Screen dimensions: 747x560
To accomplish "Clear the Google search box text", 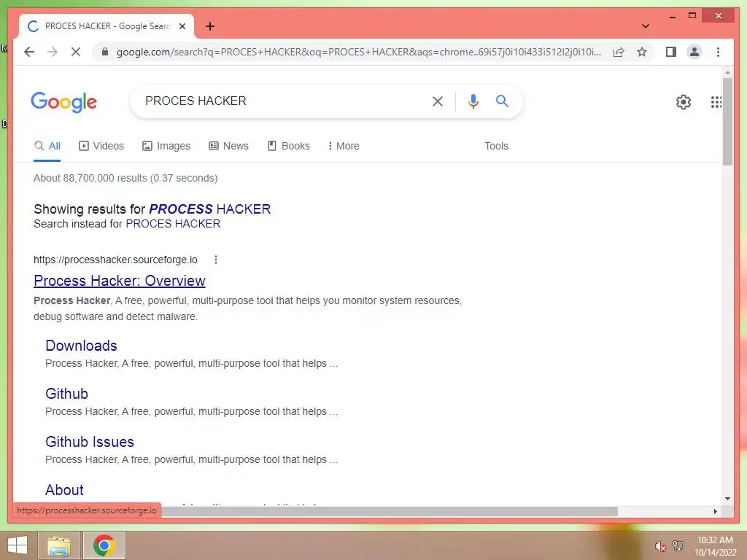I will (438, 101).
